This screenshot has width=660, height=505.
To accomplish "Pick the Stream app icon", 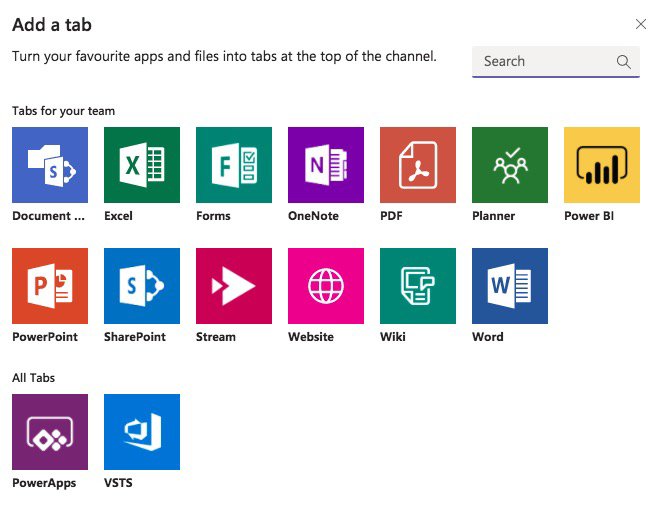I will [x=234, y=286].
